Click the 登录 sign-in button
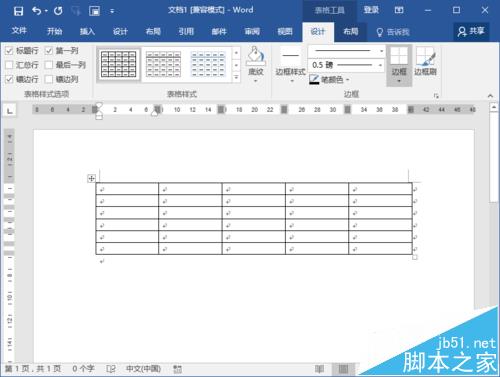The height and width of the screenshot is (377, 500). (371, 10)
